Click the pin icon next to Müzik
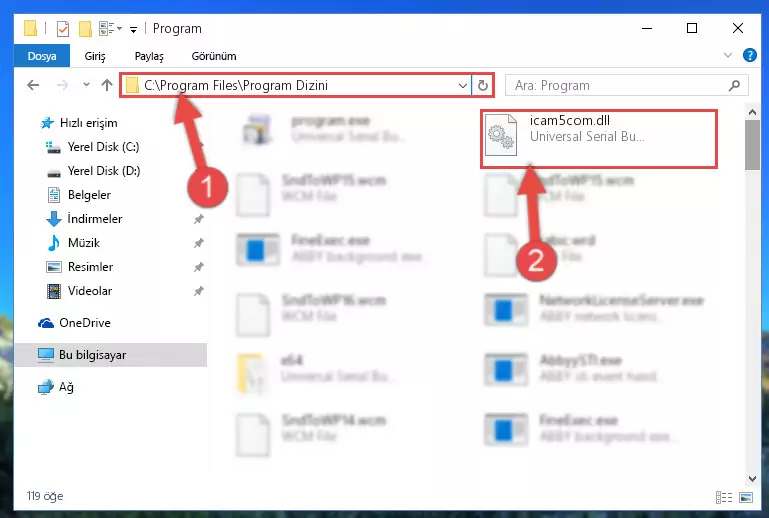Viewport: 769px width, 518px height. (x=198, y=243)
